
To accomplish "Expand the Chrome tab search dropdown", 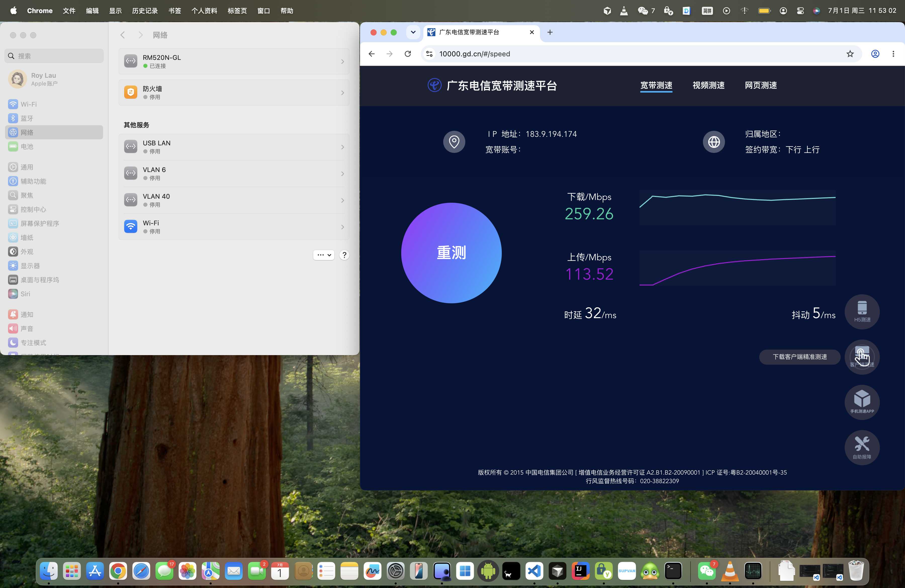I will [x=413, y=32].
